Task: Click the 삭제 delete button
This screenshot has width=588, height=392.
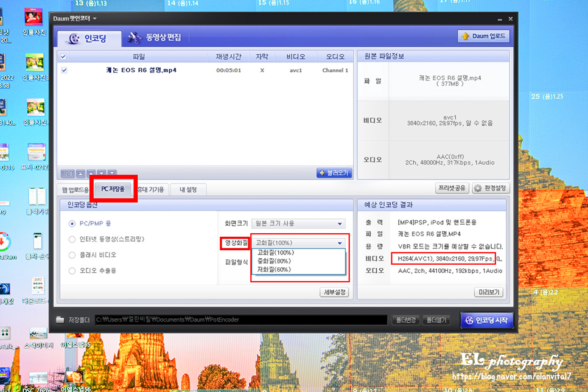Action: tap(68, 173)
